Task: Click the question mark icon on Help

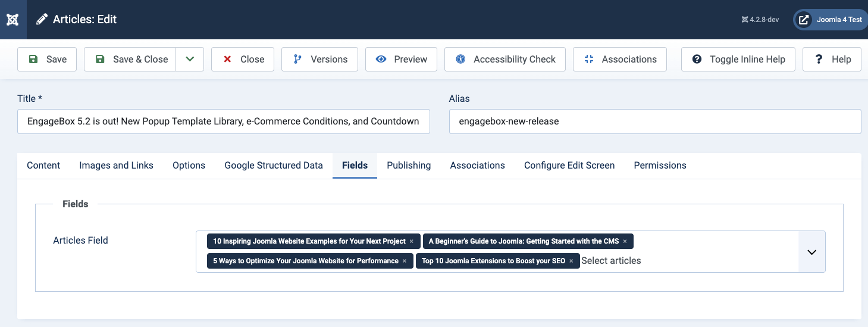Action: [x=819, y=59]
